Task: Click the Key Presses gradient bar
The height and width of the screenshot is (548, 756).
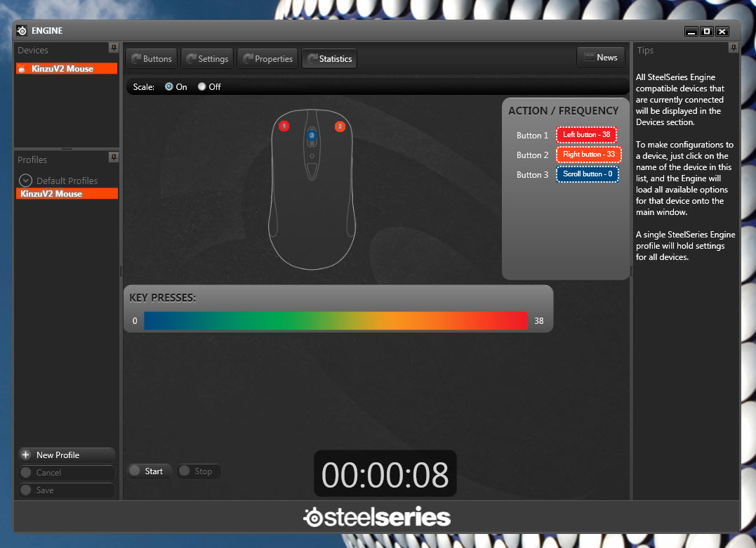Action: (336, 321)
